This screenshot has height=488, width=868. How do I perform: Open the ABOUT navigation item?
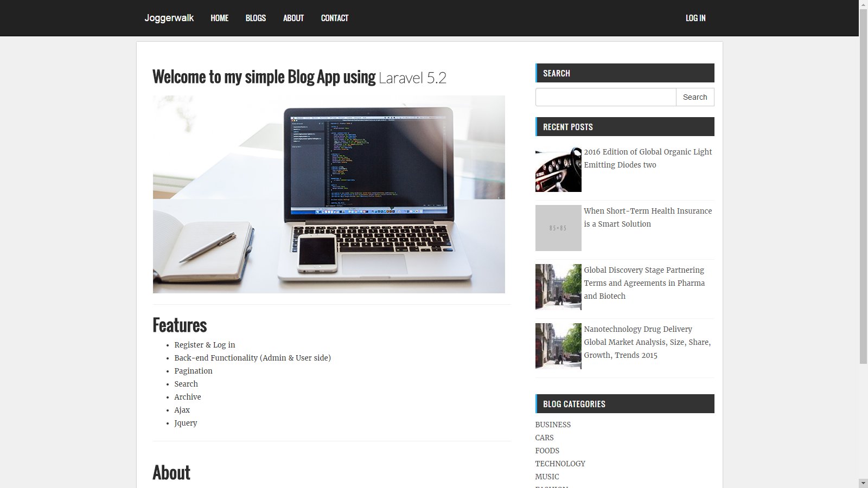pos(293,18)
